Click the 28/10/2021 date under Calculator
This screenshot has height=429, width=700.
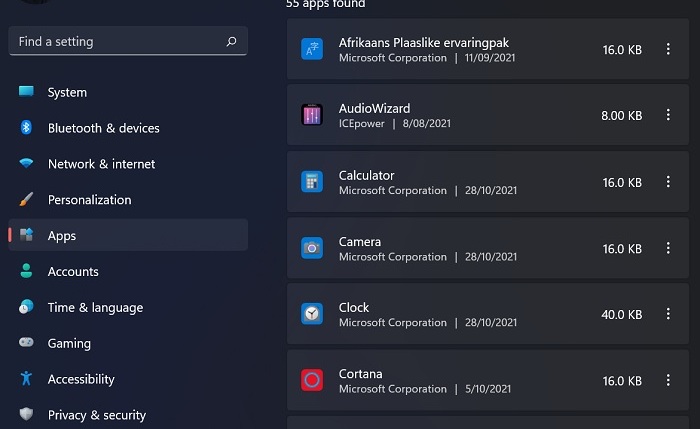491,190
